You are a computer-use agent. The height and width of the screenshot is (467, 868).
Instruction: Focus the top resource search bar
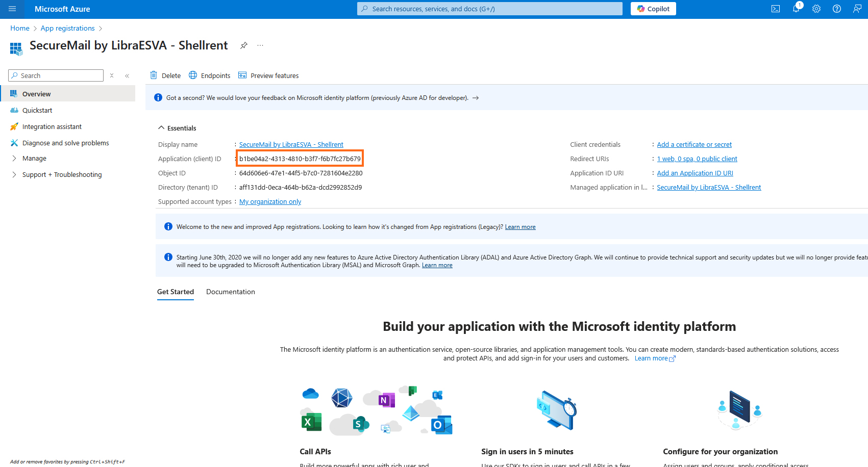490,9
